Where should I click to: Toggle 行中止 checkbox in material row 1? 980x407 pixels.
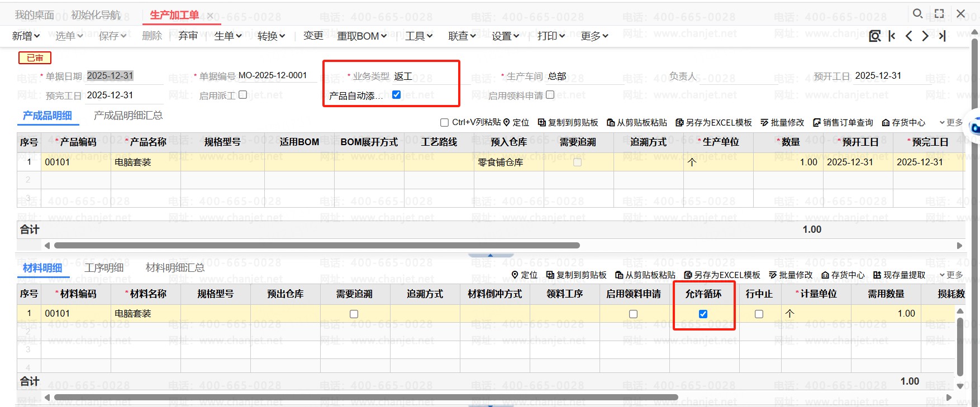coord(759,314)
